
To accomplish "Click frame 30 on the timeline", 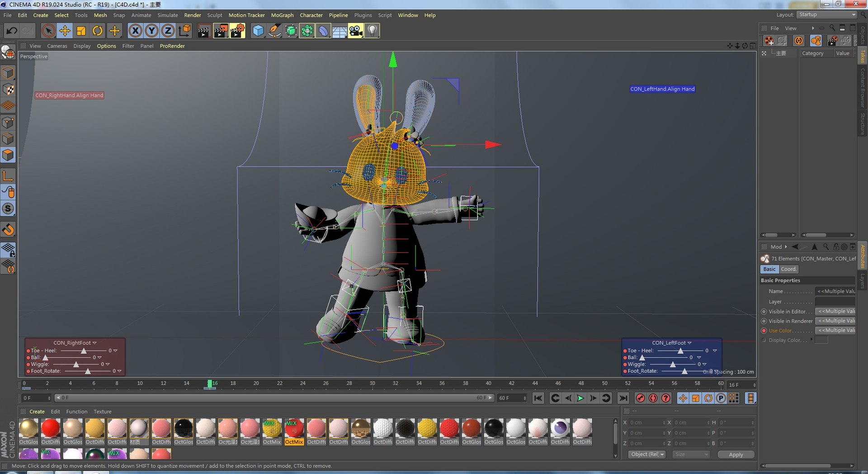I will coord(372,384).
